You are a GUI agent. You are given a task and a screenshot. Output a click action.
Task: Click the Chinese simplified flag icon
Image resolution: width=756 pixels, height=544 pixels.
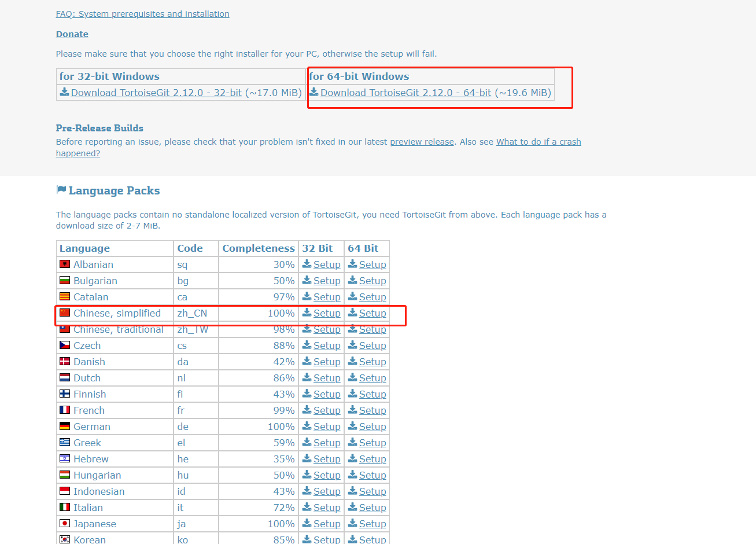[65, 313]
